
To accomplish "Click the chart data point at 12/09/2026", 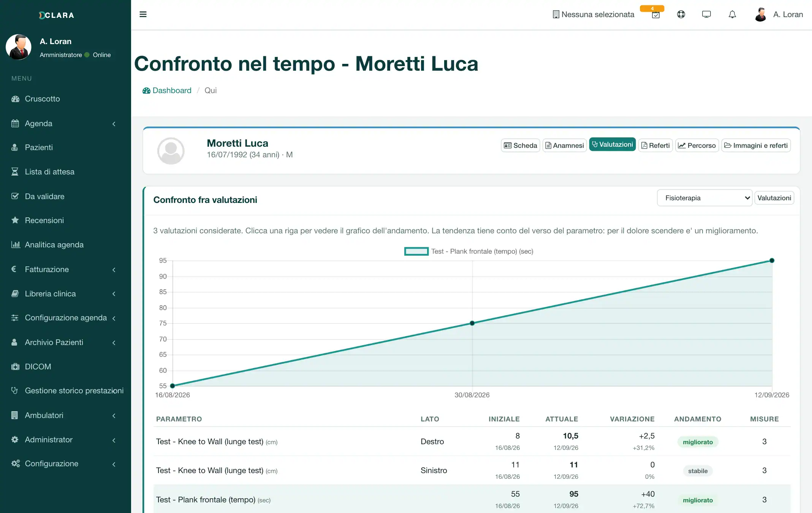I will [772, 261].
